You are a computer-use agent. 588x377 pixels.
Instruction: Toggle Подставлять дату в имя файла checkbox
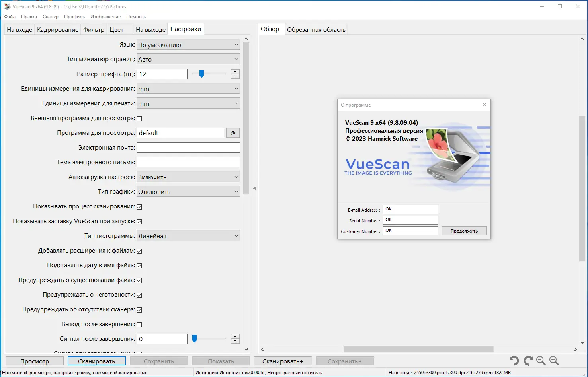[139, 266]
